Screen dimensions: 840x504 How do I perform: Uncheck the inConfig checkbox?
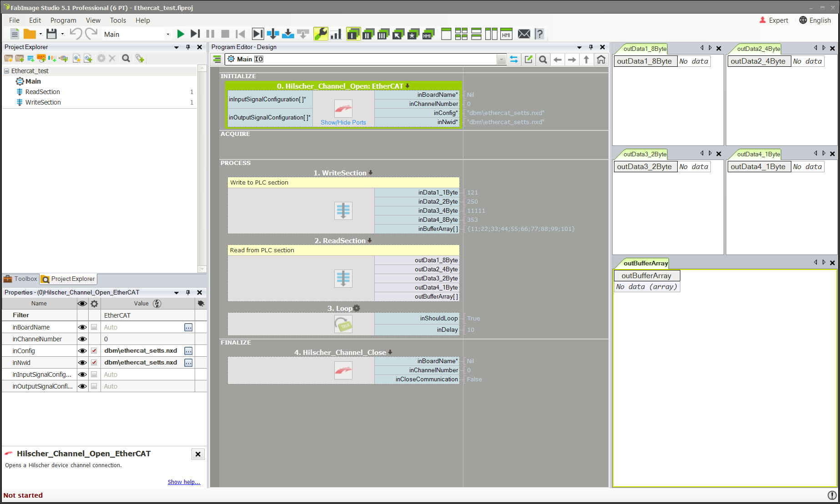(x=94, y=351)
